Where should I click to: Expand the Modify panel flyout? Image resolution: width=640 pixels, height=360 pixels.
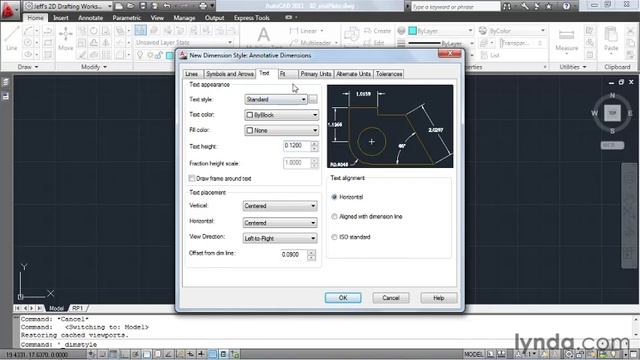pyautogui.click(x=94, y=67)
